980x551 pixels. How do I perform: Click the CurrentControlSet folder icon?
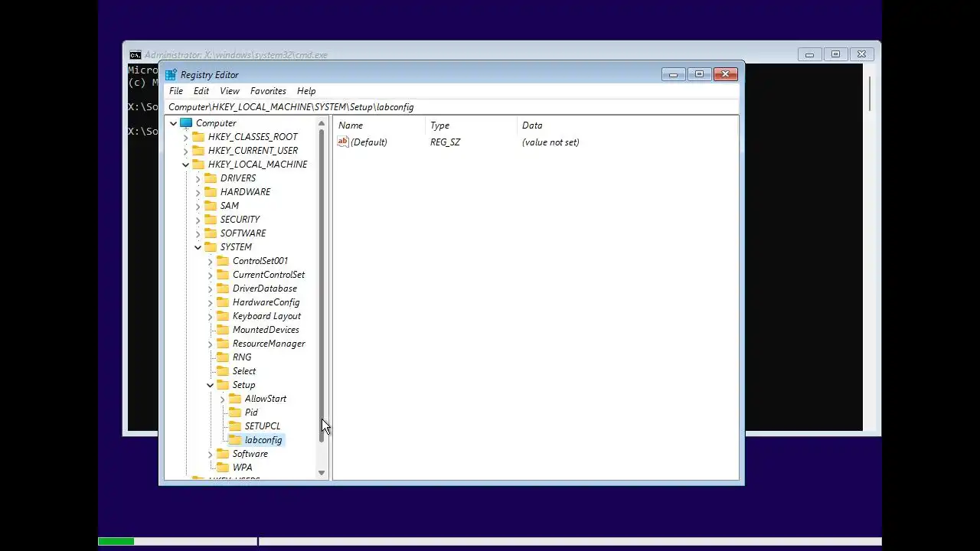pos(223,275)
